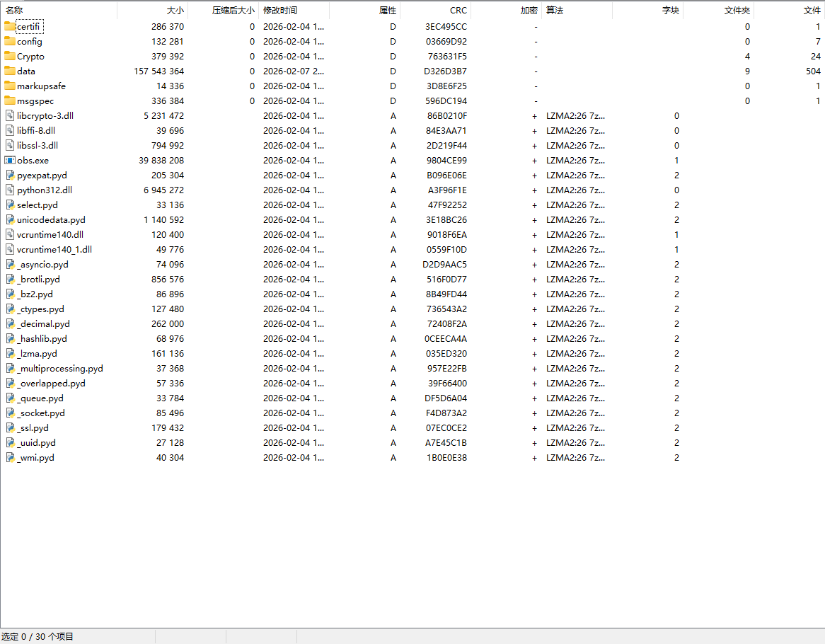This screenshot has width=825, height=644.
Task: Click the python312.dll file icon
Action: pyautogui.click(x=10, y=190)
